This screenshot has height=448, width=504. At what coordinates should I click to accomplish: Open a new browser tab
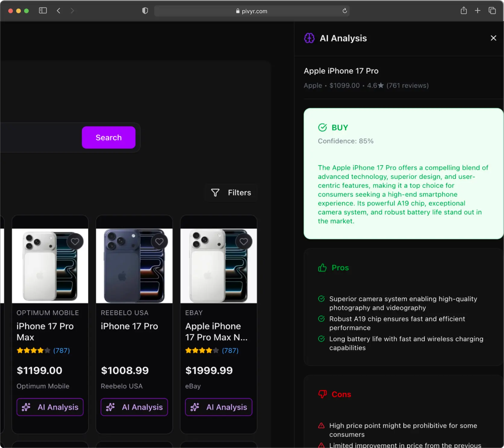(x=478, y=11)
